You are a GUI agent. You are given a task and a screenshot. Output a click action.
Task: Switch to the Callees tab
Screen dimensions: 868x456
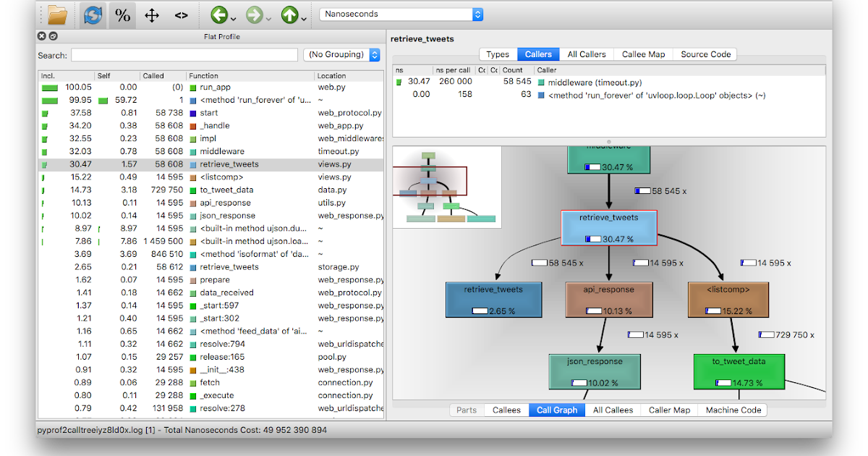[506, 410]
